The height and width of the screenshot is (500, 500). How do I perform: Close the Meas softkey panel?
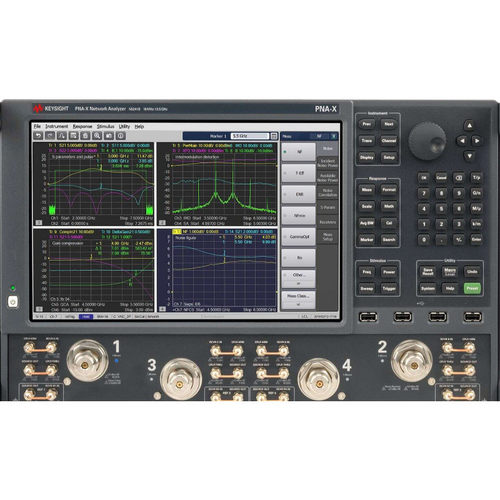(x=334, y=136)
